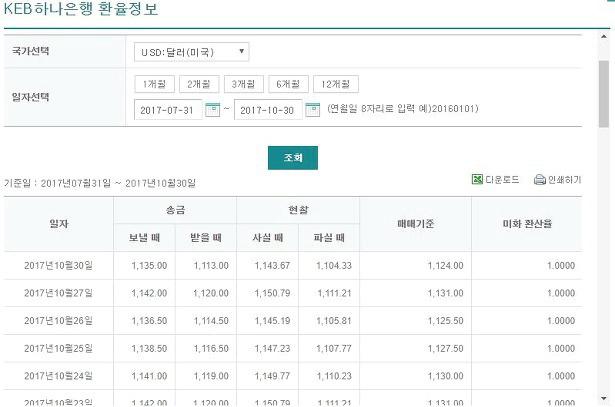Open the USD country selection dropdown
The width and height of the screenshot is (615, 407).
191,52
